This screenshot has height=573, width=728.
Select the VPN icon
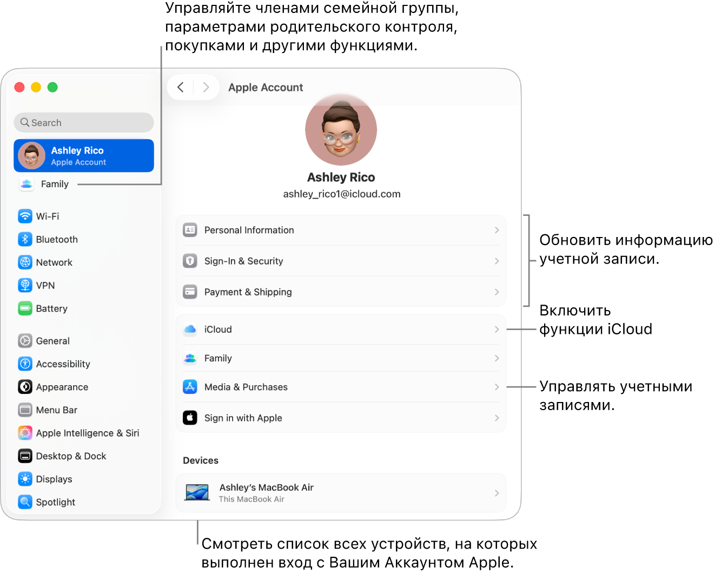pyautogui.click(x=25, y=285)
